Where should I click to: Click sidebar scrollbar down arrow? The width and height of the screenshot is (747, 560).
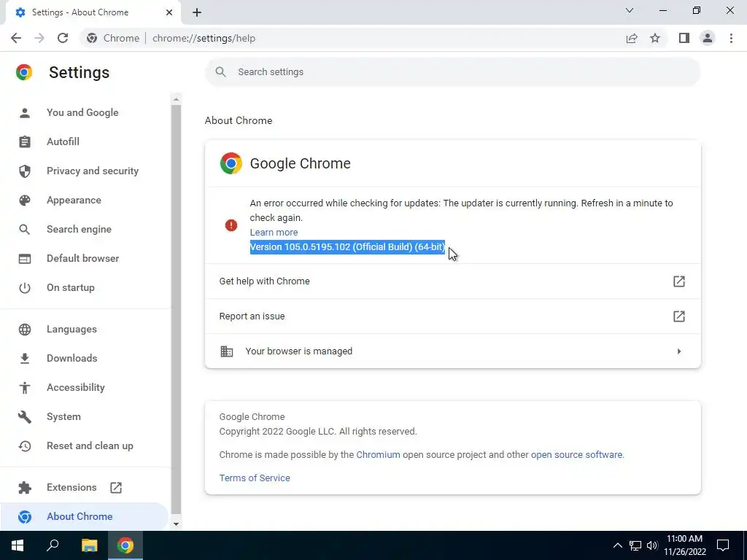coord(177,524)
